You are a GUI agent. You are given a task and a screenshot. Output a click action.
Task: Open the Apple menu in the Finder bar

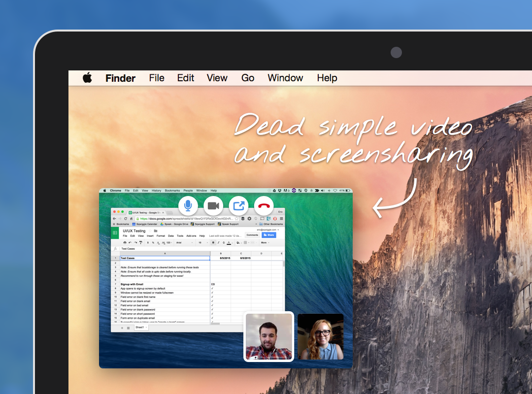coord(87,78)
